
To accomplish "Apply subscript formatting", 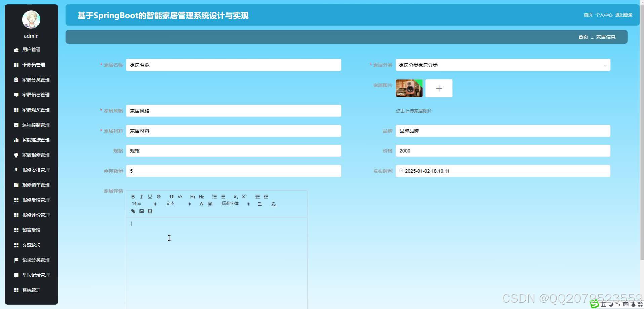I will [236, 197].
